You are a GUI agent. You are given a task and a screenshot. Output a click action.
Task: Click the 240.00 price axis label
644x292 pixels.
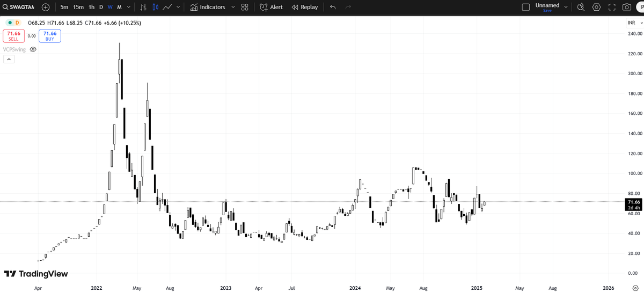point(635,34)
